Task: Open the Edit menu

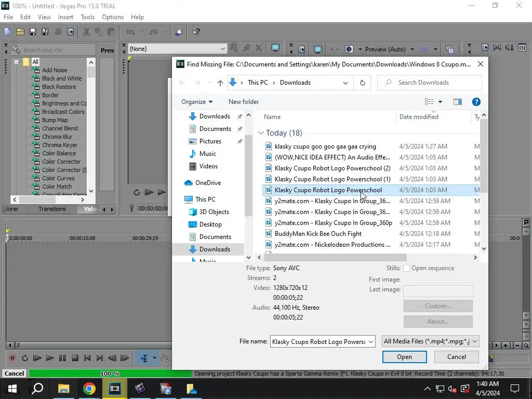Action: (x=25, y=17)
